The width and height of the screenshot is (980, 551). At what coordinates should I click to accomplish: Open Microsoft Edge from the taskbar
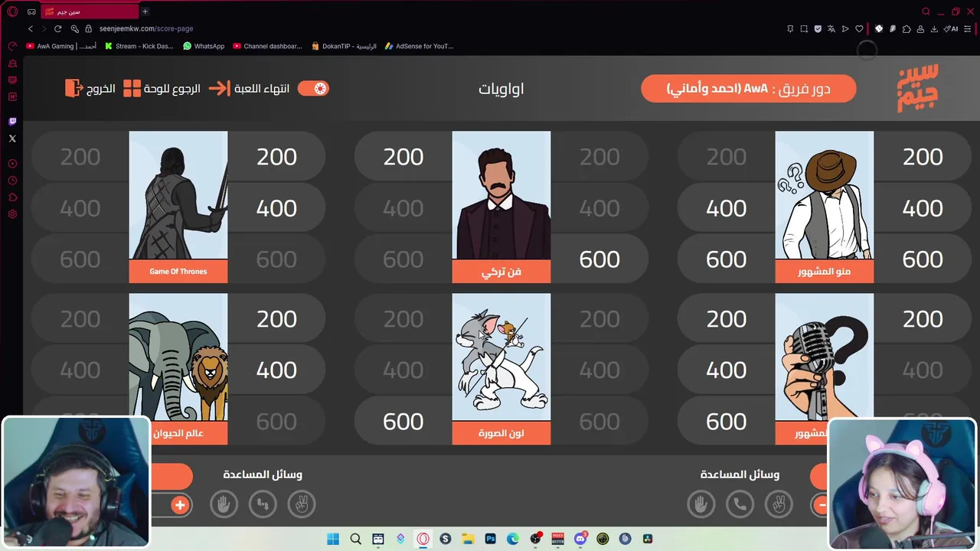(513, 539)
